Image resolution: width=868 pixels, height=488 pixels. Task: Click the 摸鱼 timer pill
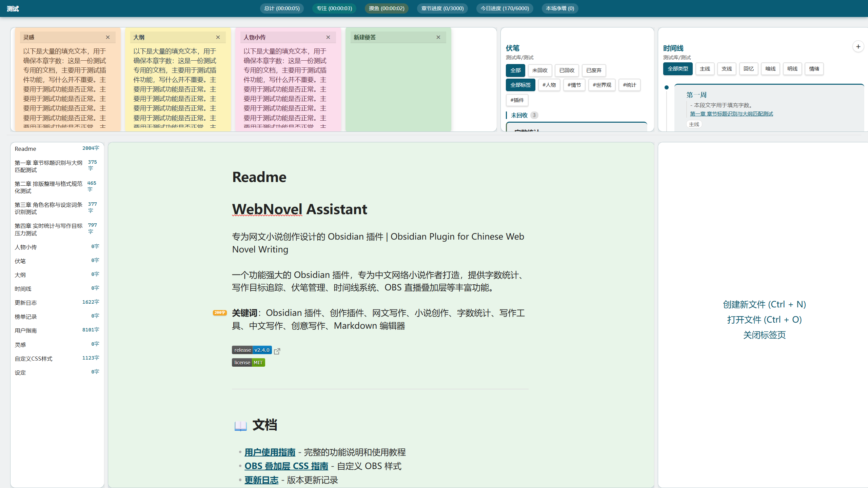(x=387, y=8)
